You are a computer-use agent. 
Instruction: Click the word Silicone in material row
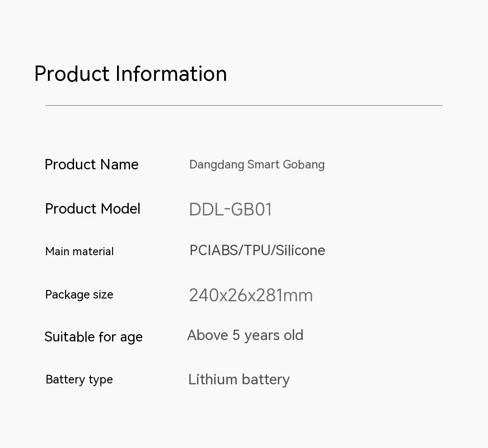pyautogui.click(x=300, y=251)
